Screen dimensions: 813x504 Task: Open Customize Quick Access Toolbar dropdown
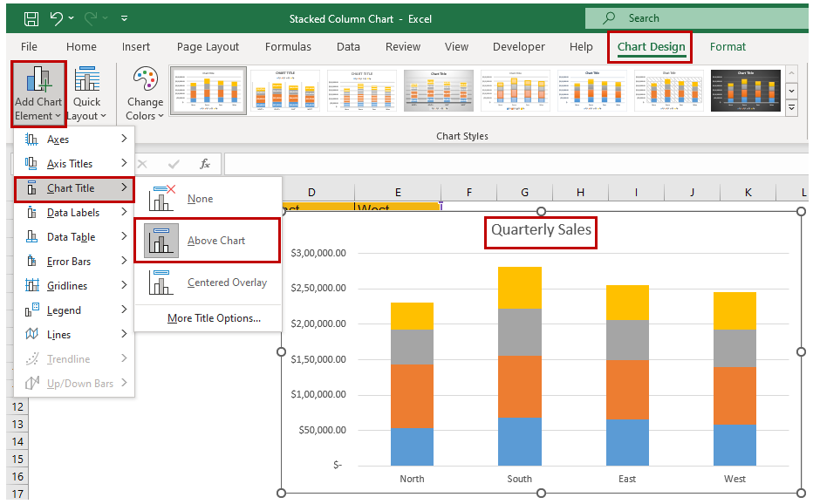point(125,18)
